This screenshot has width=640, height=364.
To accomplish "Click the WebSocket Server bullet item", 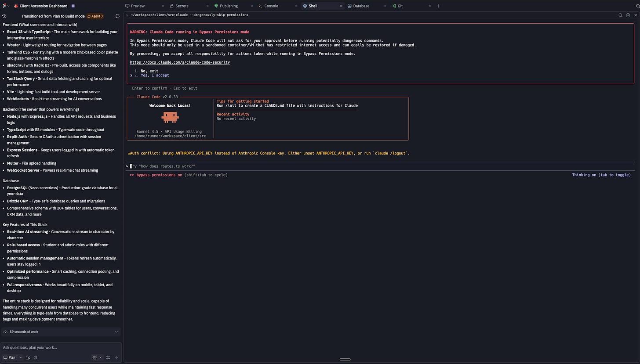I will (x=52, y=170).
